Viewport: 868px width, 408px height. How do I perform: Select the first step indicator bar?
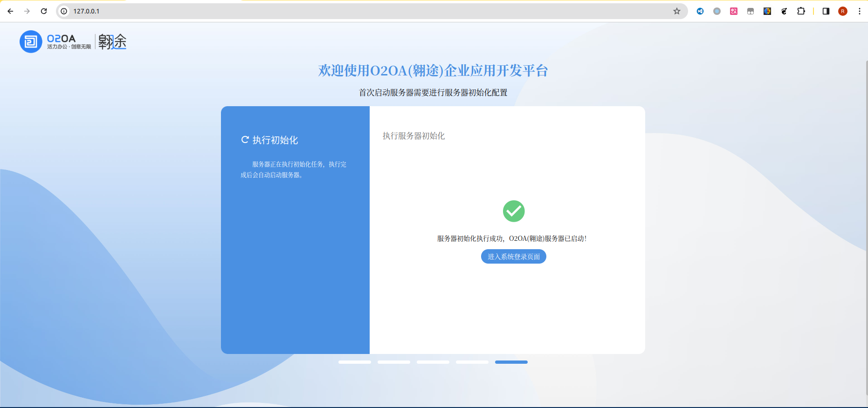point(355,362)
